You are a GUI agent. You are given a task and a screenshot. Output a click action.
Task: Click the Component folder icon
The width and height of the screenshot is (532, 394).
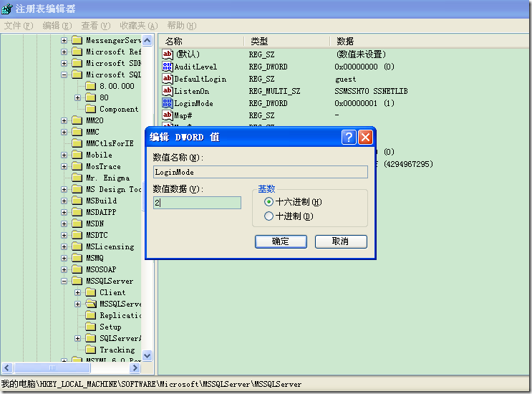pyautogui.click(x=91, y=109)
